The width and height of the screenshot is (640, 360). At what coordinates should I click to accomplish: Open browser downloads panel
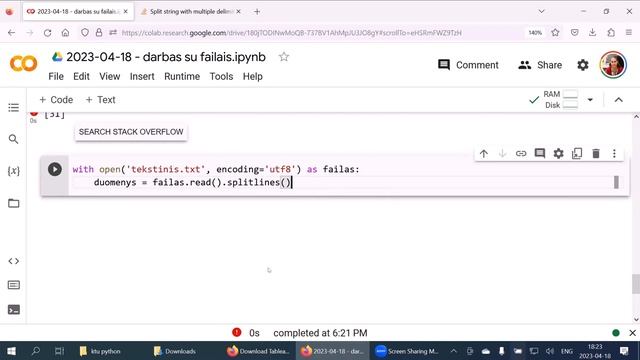tap(593, 33)
